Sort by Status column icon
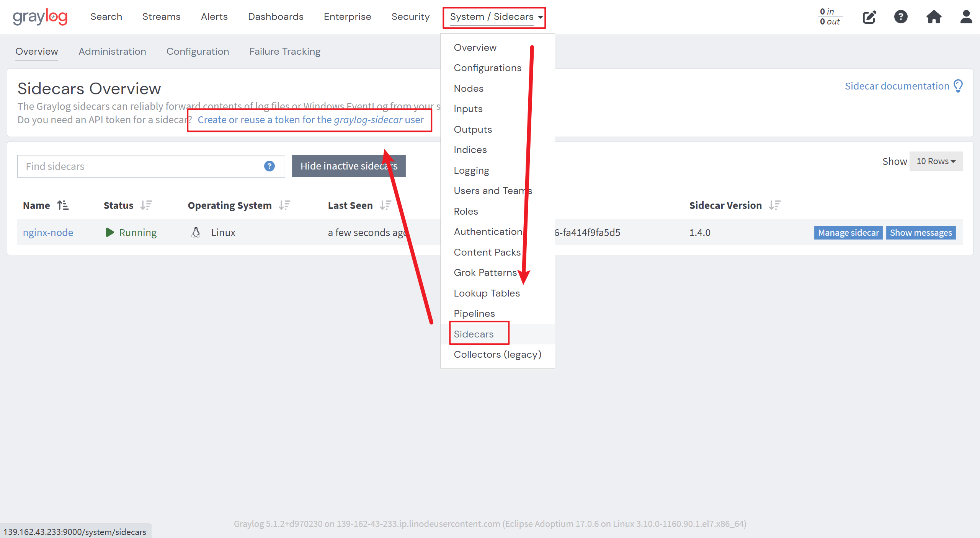The width and height of the screenshot is (980, 538). [x=146, y=205]
